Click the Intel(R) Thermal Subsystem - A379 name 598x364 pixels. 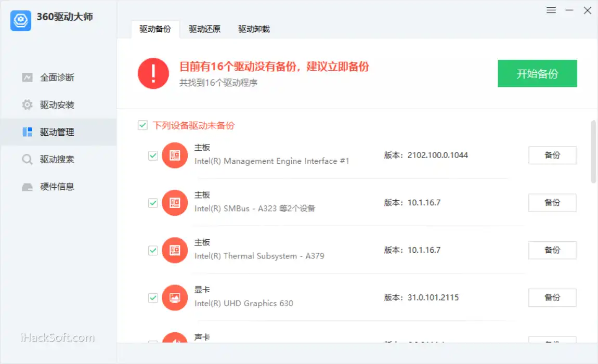coord(259,256)
